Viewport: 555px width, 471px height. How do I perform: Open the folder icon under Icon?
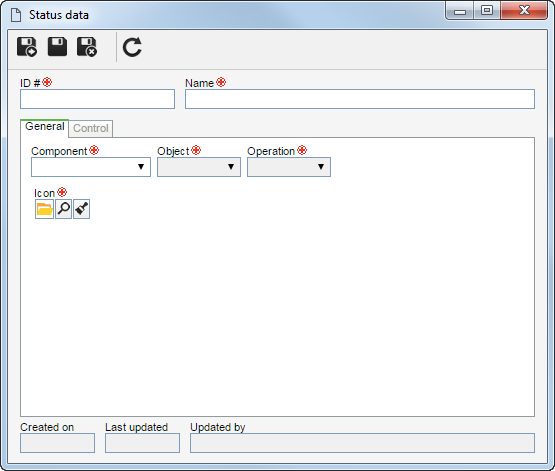(44, 209)
